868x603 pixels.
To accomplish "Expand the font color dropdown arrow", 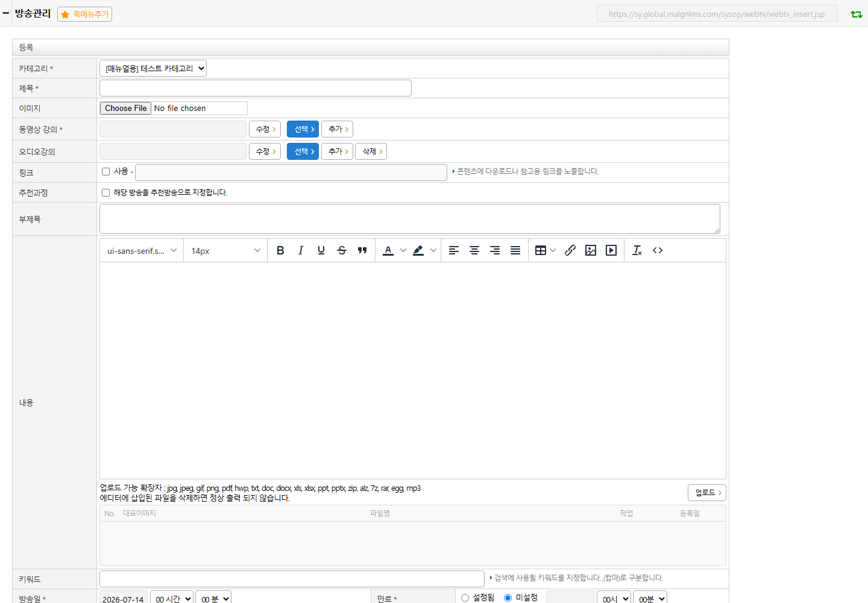I will click(x=403, y=250).
